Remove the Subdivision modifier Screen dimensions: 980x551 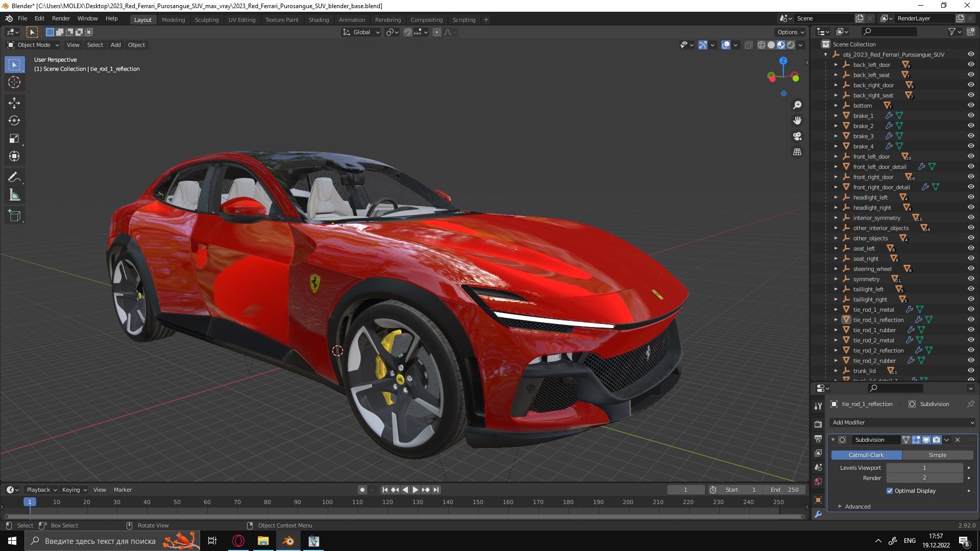coord(958,440)
